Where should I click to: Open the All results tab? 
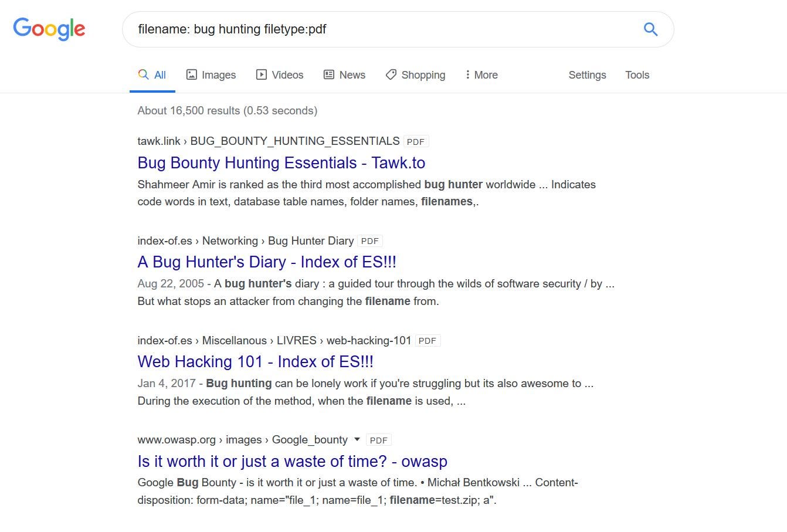click(152, 75)
